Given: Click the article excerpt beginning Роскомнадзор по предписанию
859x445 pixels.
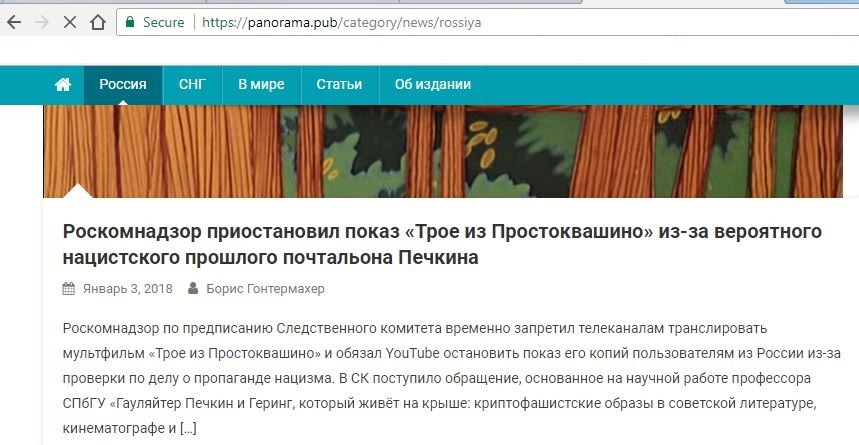Looking at the screenshot, I should (x=451, y=378).
